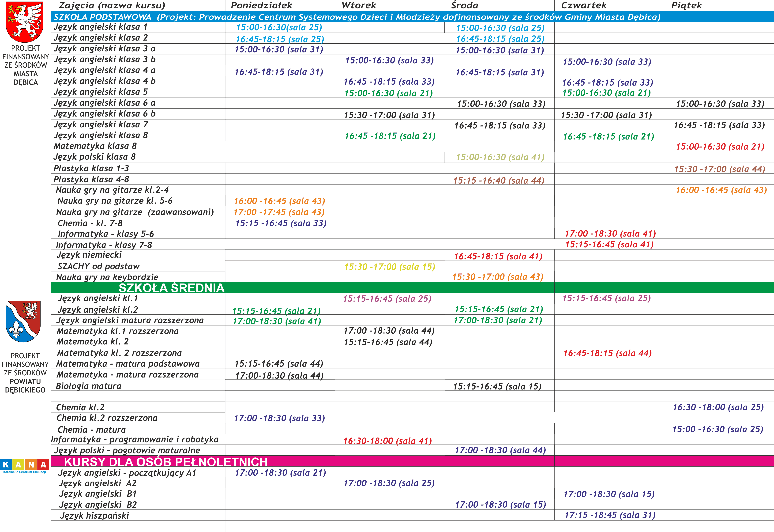Click the Dębica city crest with white griffin
Image resolution: width=774 pixels, height=532 pixels.
pyautogui.click(x=25, y=22)
